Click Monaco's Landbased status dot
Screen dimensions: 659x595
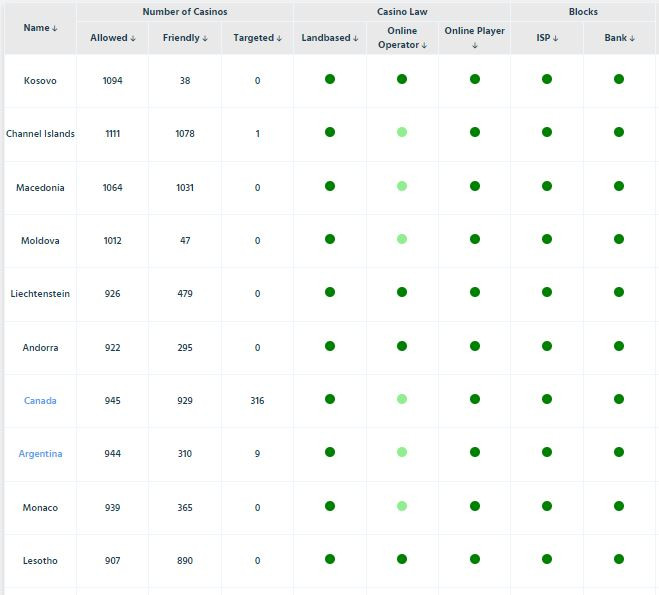coord(330,506)
